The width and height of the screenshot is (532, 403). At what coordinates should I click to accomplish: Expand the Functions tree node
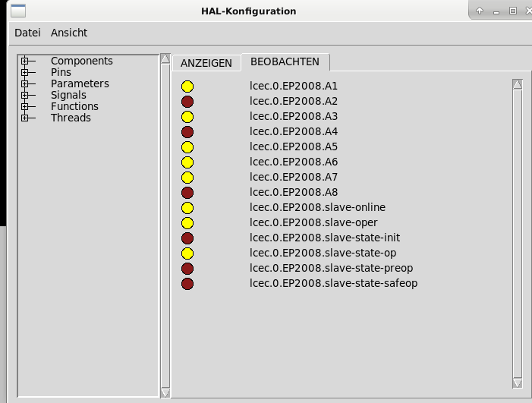point(24,106)
